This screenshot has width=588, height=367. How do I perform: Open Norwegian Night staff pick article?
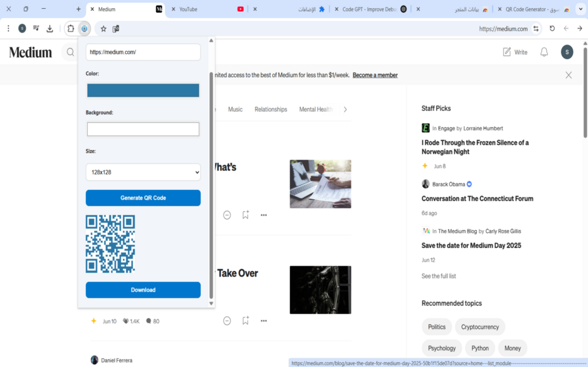point(475,147)
